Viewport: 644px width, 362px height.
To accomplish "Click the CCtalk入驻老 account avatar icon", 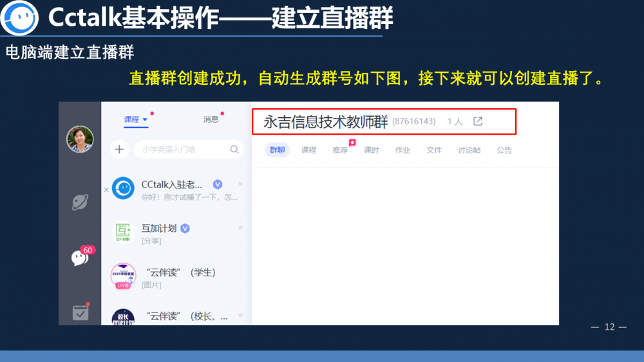I will tap(123, 188).
